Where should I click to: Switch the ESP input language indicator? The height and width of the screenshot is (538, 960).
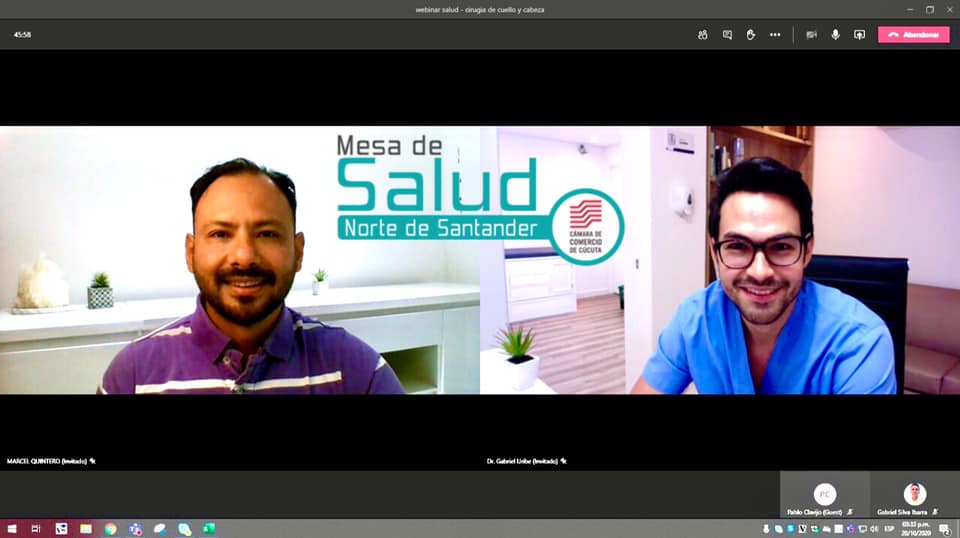pos(889,529)
